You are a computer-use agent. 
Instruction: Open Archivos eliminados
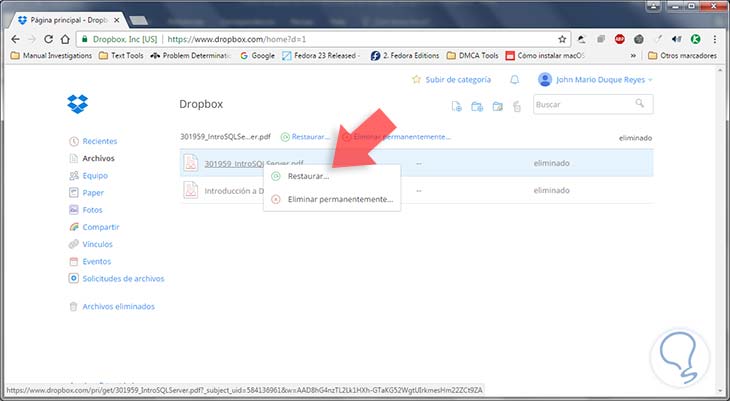pyautogui.click(x=118, y=306)
